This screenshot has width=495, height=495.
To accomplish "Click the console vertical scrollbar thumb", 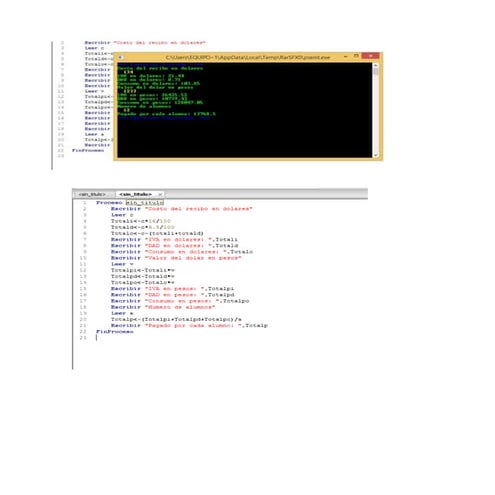I will pos(376,71).
